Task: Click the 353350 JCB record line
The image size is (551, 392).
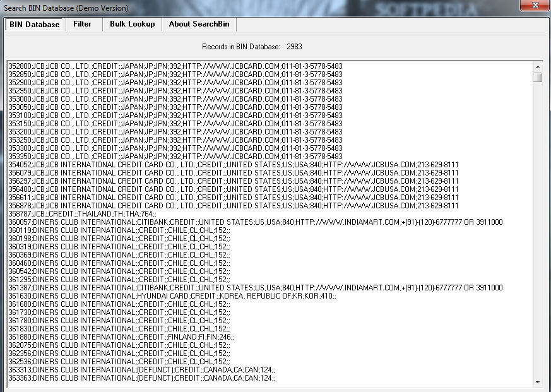Action: (175, 156)
